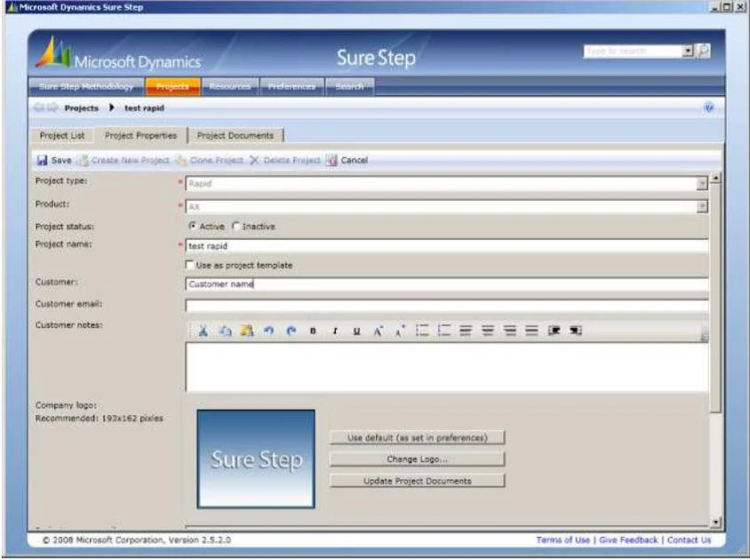Viewport: 750px width, 560px height.
Task: Click the Customer input field
Action: tap(447, 284)
